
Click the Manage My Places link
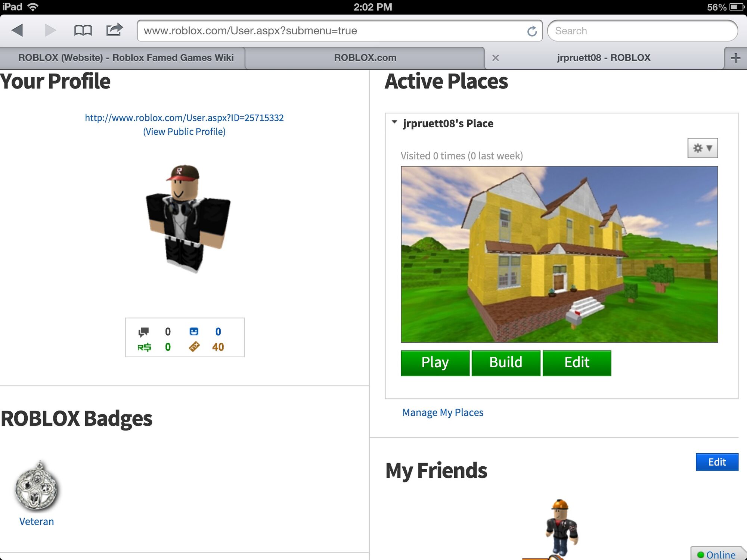[443, 412]
